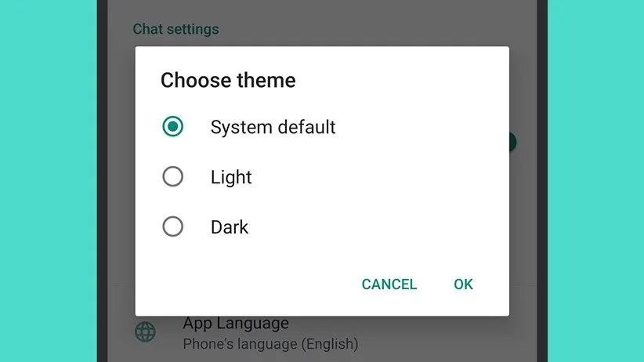Select the System default radio button
This screenshot has width=644, height=362.
point(172,127)
